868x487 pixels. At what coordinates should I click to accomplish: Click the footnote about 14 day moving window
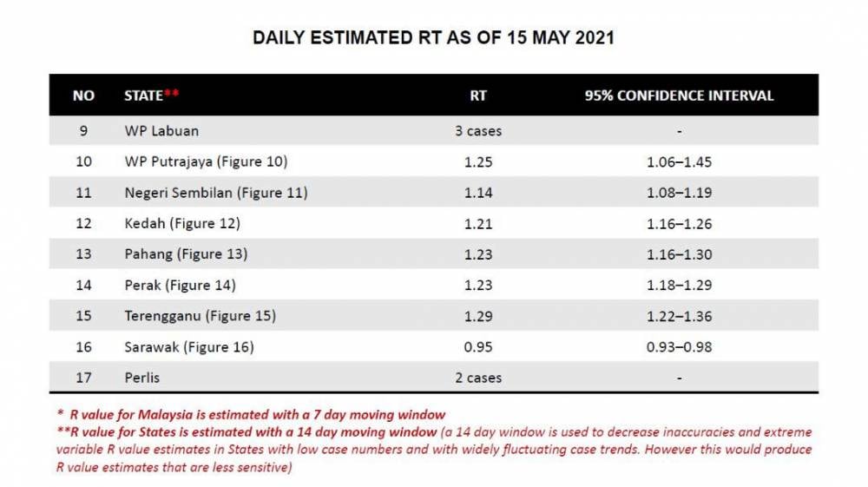(x=434, y=450)
